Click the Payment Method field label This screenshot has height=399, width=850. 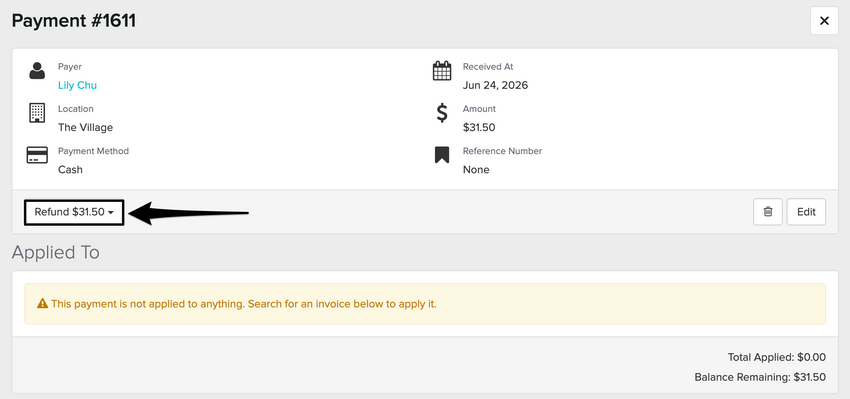tap(93, 151)
